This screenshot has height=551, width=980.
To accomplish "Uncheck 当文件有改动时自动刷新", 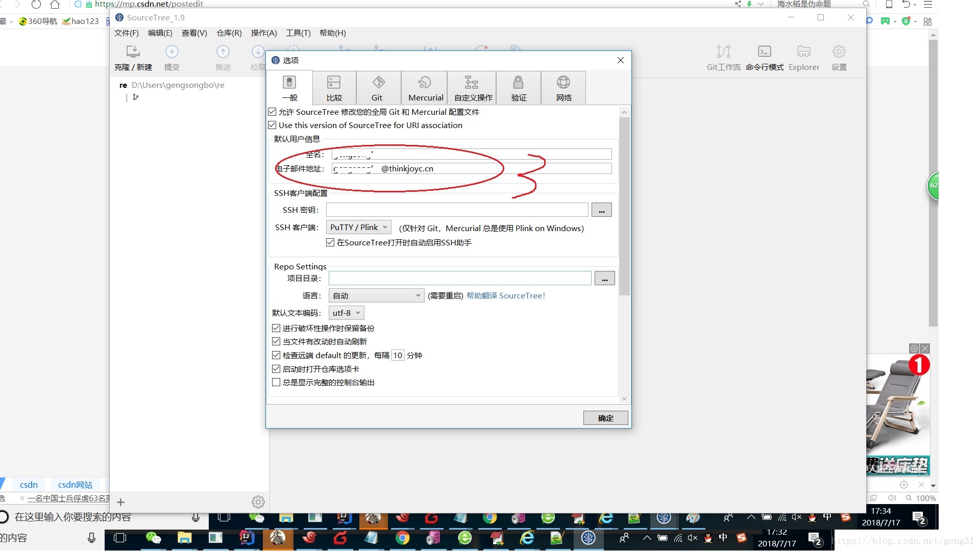I will (x=276, y=341).
